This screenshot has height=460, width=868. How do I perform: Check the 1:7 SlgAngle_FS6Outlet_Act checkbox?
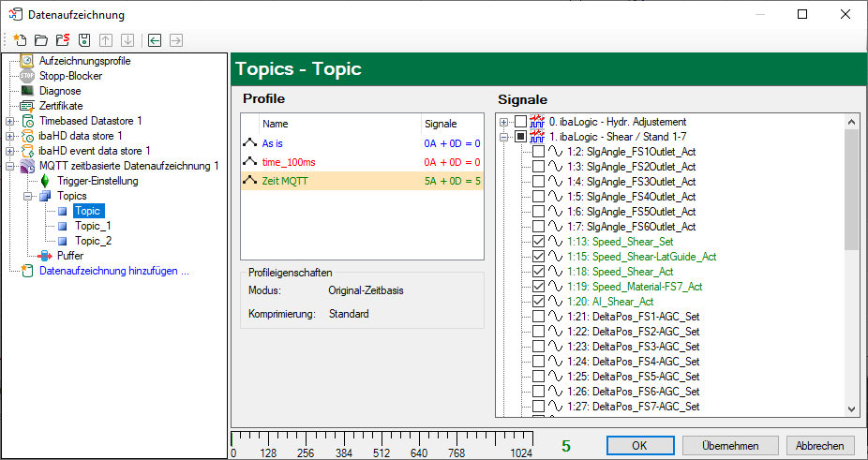538,227
